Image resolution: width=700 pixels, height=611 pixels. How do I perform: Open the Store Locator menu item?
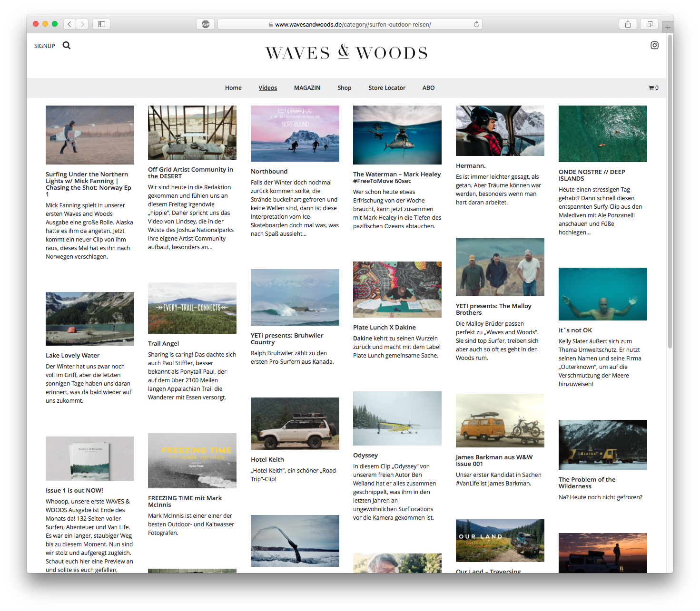coord(387,88)
